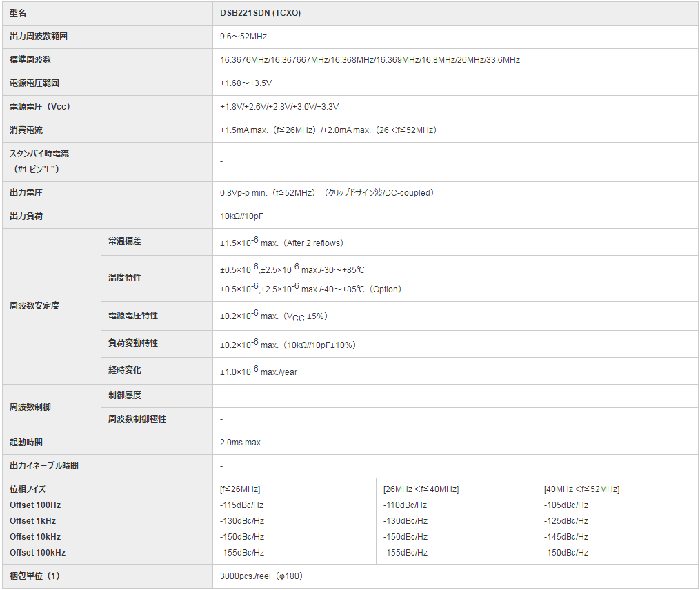The image size is (700, 590).
Task: Select the 3000pcs./reel packaging unit value
Action: (261, 576)
